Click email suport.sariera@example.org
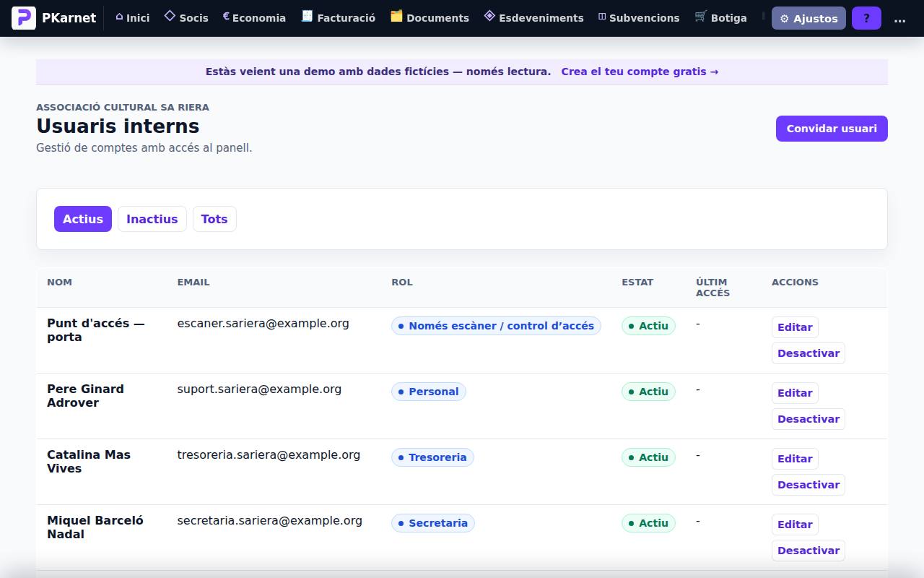924x578 pixels. [x=259, y=389]
